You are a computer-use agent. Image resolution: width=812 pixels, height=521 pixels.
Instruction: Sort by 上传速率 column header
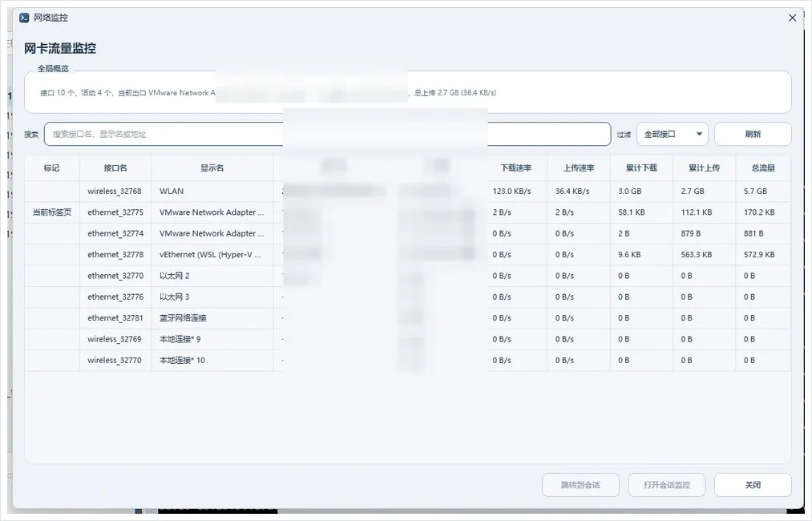click(579, 168)
